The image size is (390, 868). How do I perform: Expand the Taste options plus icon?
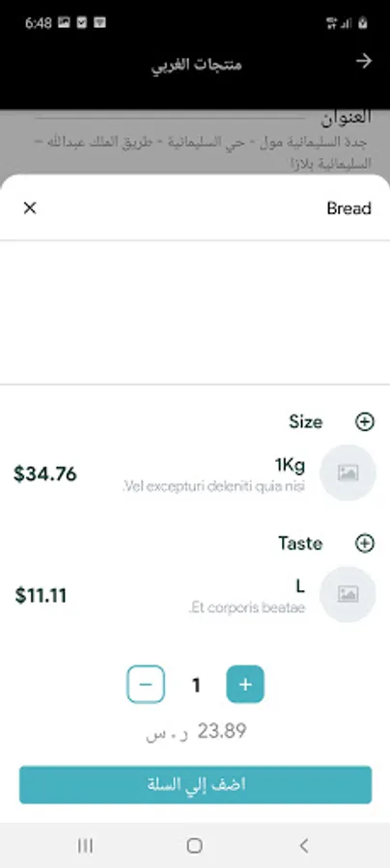(365, 544)
